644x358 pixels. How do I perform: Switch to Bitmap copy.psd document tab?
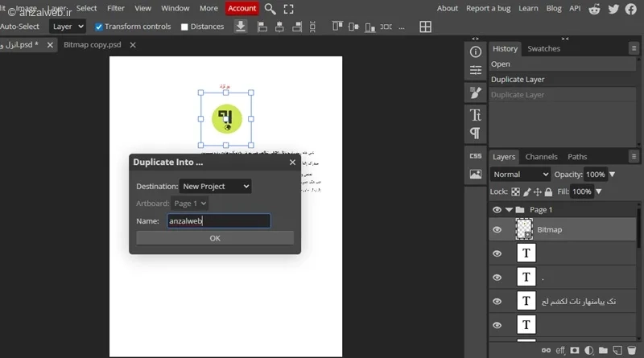pos(93,45)
